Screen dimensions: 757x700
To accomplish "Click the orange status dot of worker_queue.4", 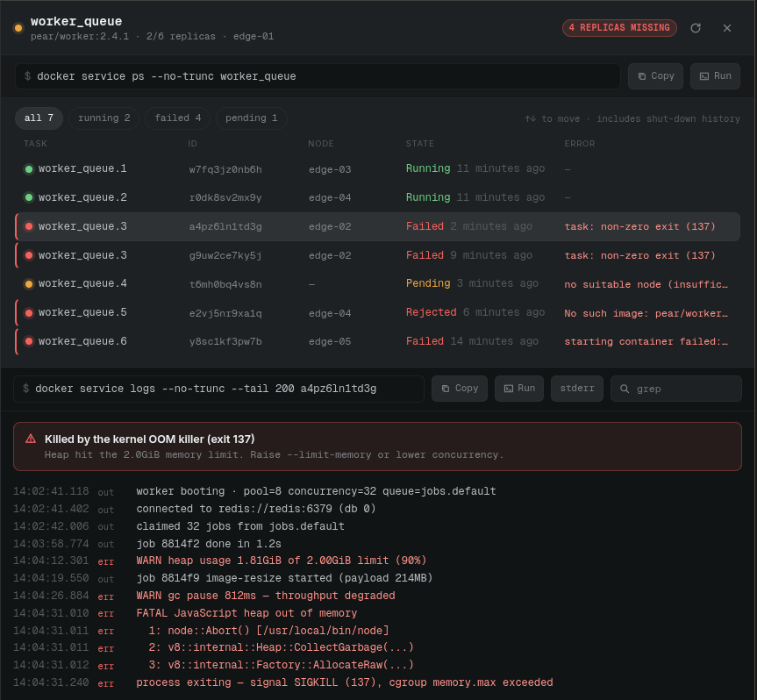I will pos(29,284).
